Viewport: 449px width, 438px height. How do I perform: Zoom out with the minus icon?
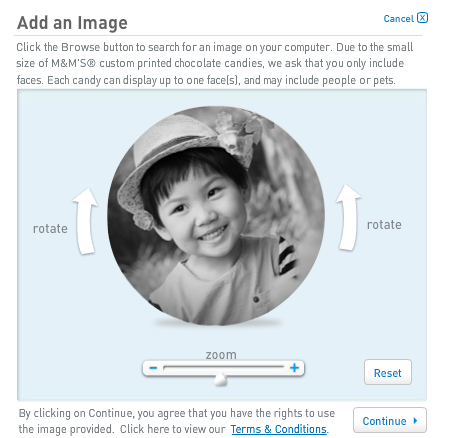153,368
